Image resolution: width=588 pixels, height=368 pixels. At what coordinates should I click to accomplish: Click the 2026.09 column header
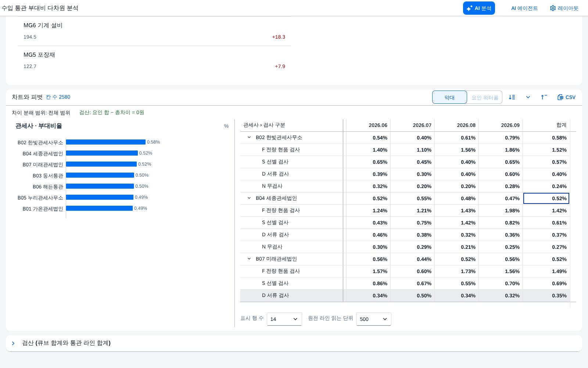(501, 125)
